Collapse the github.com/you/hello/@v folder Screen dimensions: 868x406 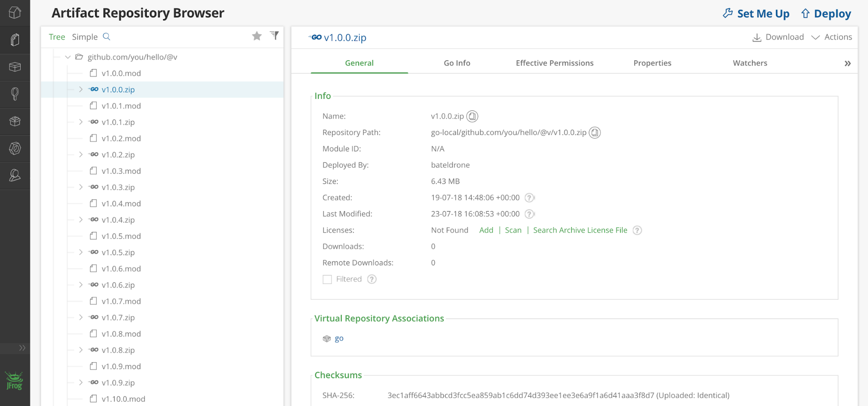68,57
